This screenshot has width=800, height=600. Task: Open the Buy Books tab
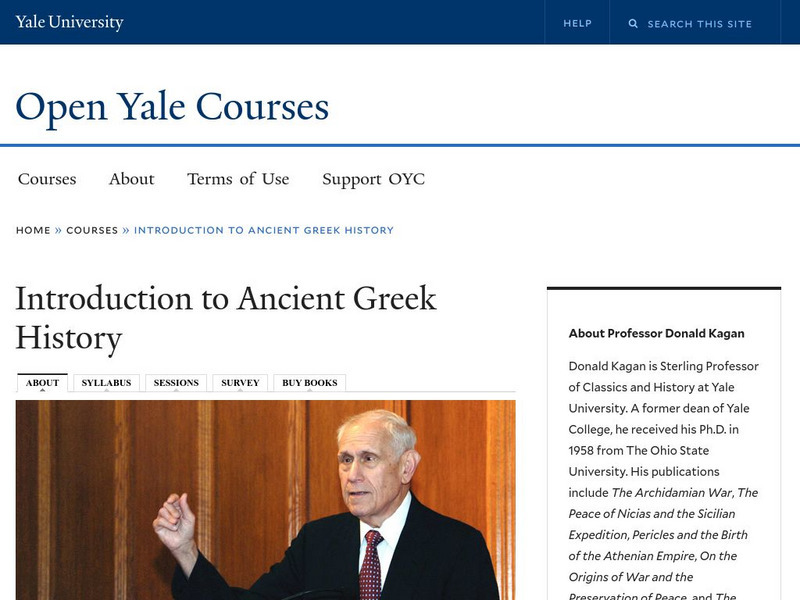click(310, 382)
